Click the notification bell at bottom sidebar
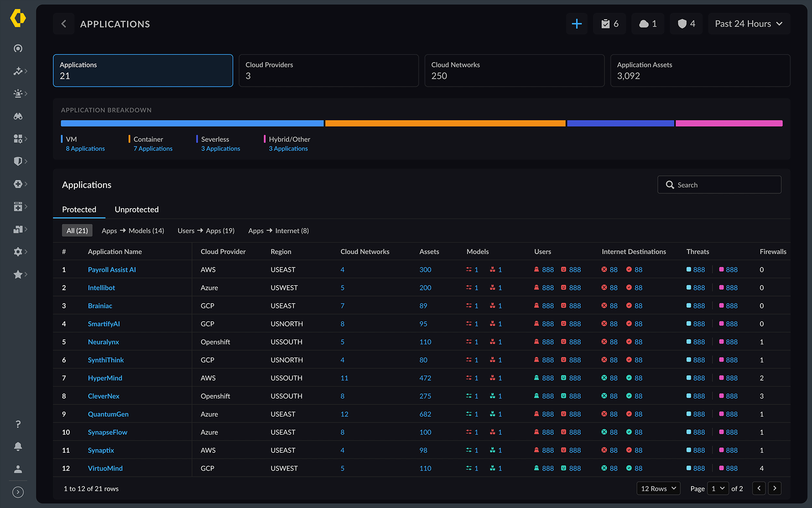 [x=18, y=446]
